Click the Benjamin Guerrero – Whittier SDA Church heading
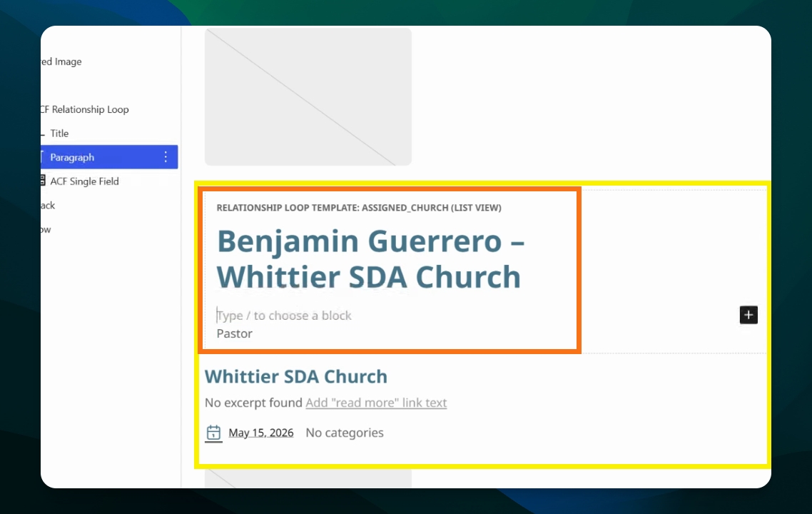 pyautogui.click(x=370, y=258)
